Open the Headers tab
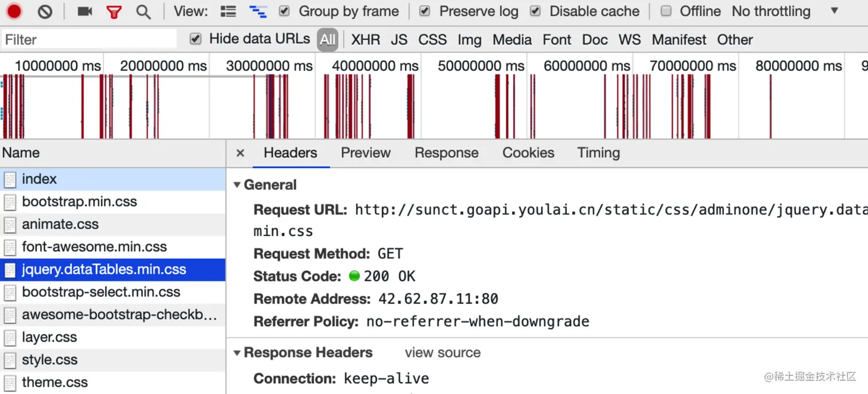868x394 pixels. point(290,153)
